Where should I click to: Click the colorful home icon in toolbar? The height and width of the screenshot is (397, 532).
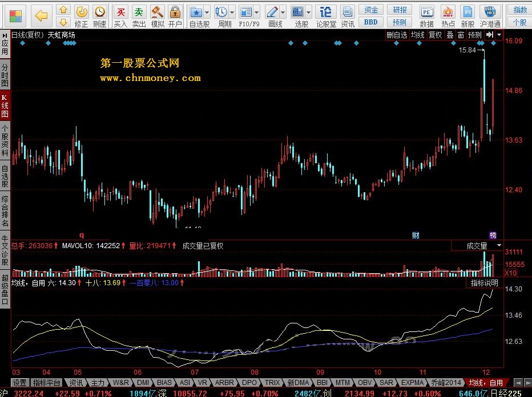pyautogui.click(x=15, y=15)
